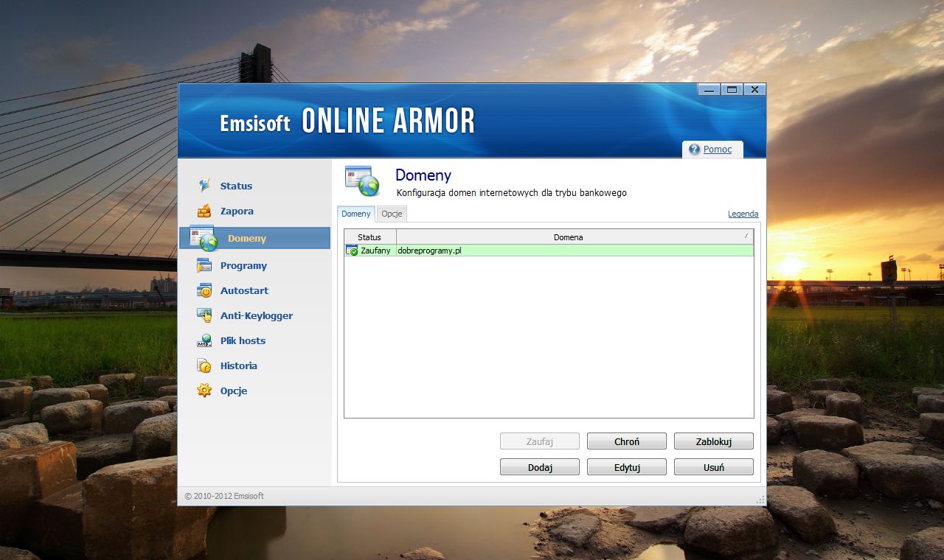Click the Plik hosts http icon
Screen dimensions: 944x560
(x=204, y=340)
